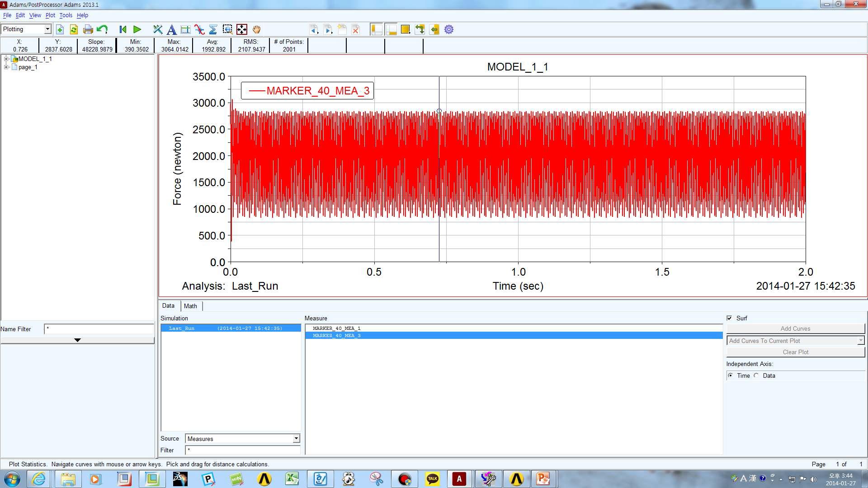Open KakaoTalk from the taskbar
The image size is (868, 488).
pos(432,479)
